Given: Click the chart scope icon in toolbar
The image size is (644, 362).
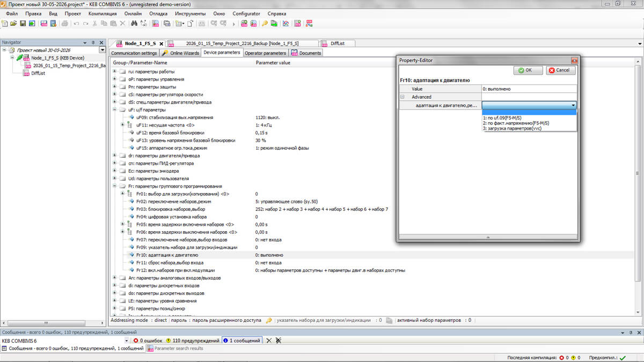Looking at the screenshot, I should [x=286, y=24].
